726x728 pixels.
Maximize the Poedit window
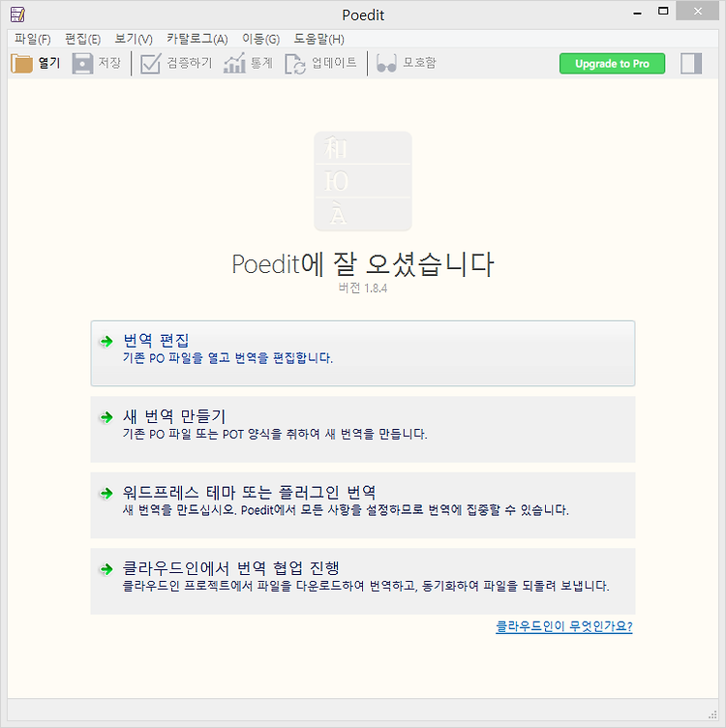click(663, 12)
